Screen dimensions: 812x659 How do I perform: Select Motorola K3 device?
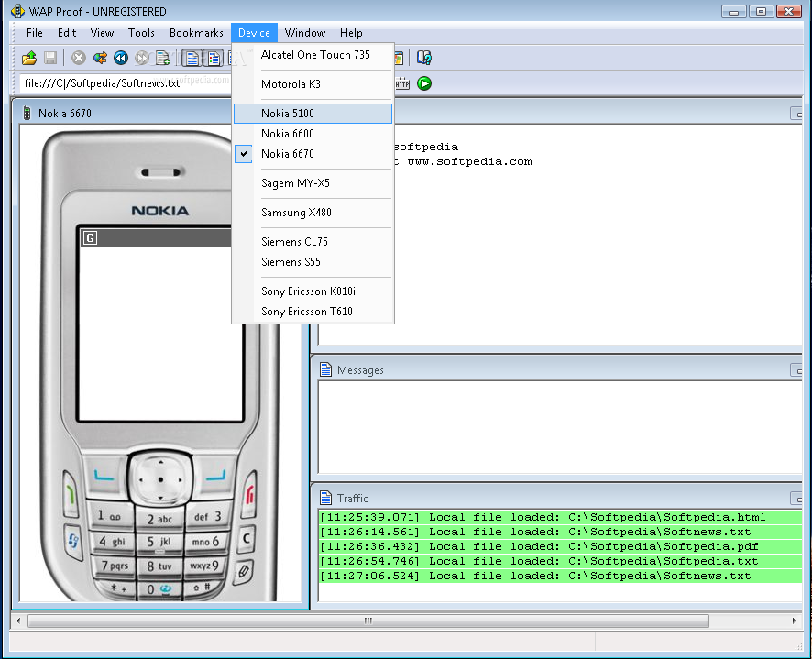313,84
